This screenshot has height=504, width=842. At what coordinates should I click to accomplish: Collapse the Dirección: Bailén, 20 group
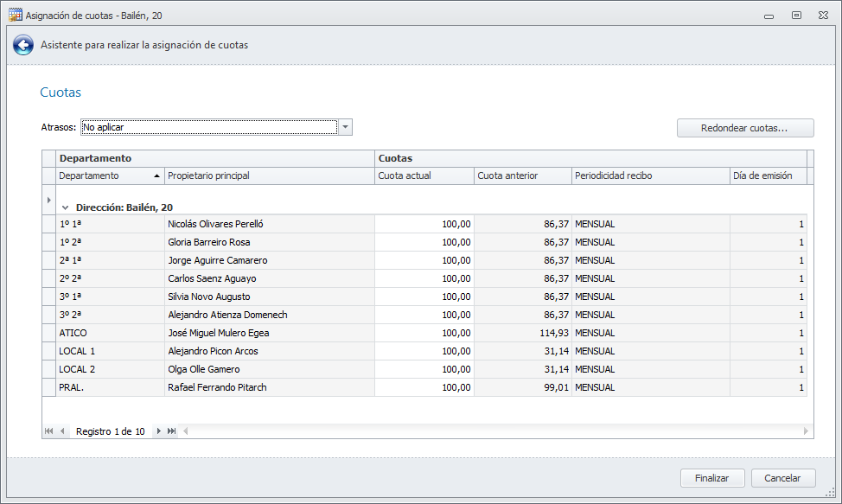click(x=65, y=207)
